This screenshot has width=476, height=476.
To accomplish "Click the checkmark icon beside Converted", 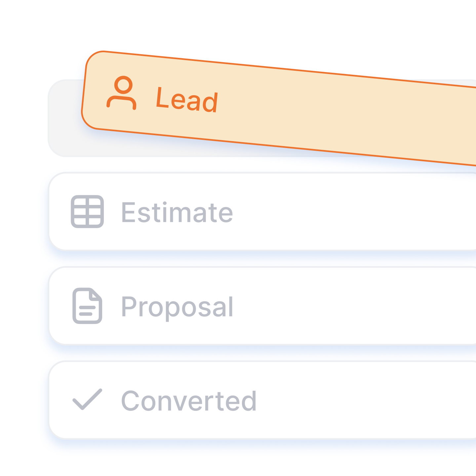I will [87, 399].
